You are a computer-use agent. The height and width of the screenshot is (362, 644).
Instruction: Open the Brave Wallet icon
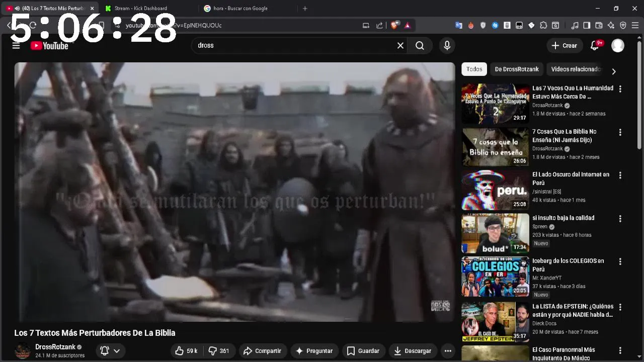(599, 25)
